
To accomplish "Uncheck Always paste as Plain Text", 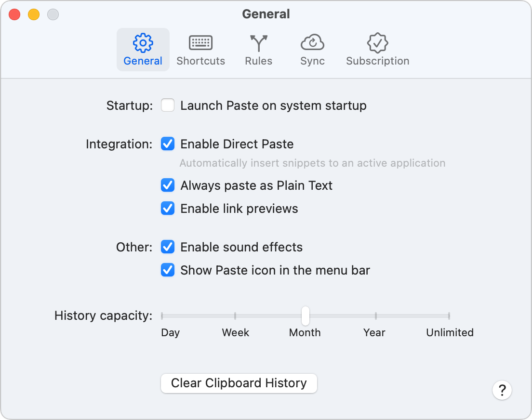I will [x=168, y=185].
